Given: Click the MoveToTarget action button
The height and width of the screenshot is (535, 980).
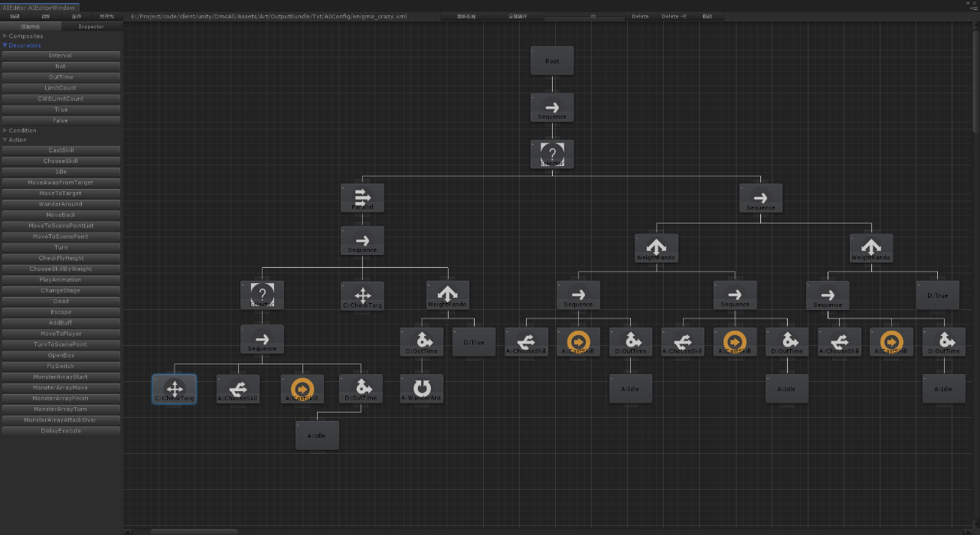Looking at the screenshot, I should click(x=60, y=193).
